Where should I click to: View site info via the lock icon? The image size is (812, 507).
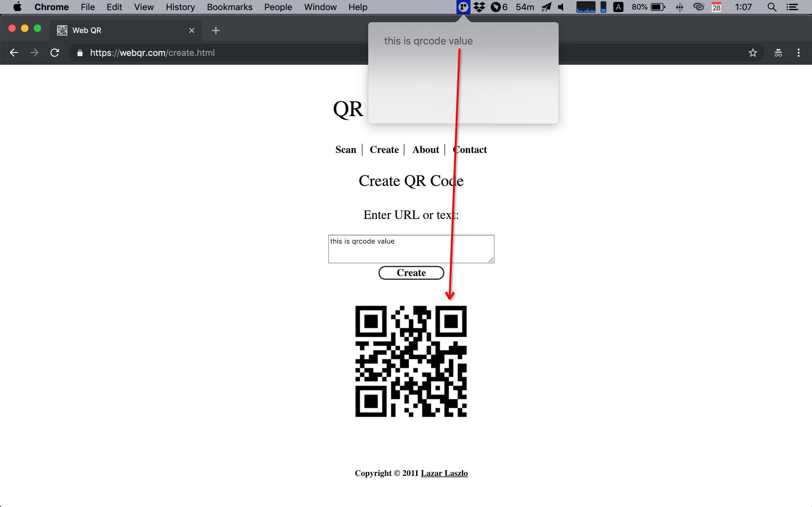tap(80, 53)
